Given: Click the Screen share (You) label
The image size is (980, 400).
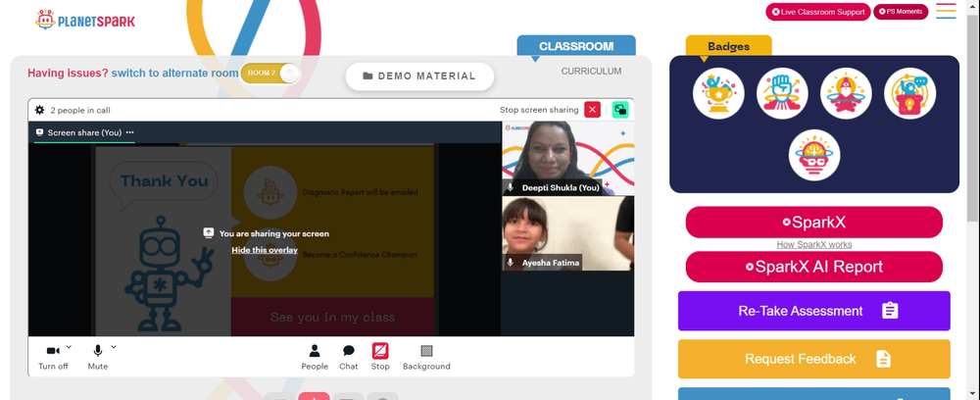Looking at the screenshot, I should coord(84,132).
